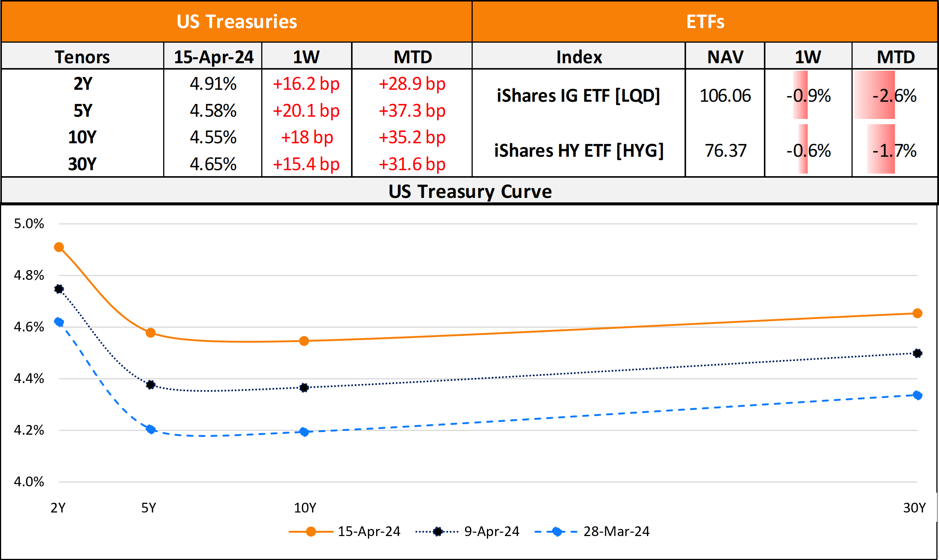Click the iShares IG ETF [LQD] label
The width and height of the screenshot is (939, 560).
coord(578,95)
